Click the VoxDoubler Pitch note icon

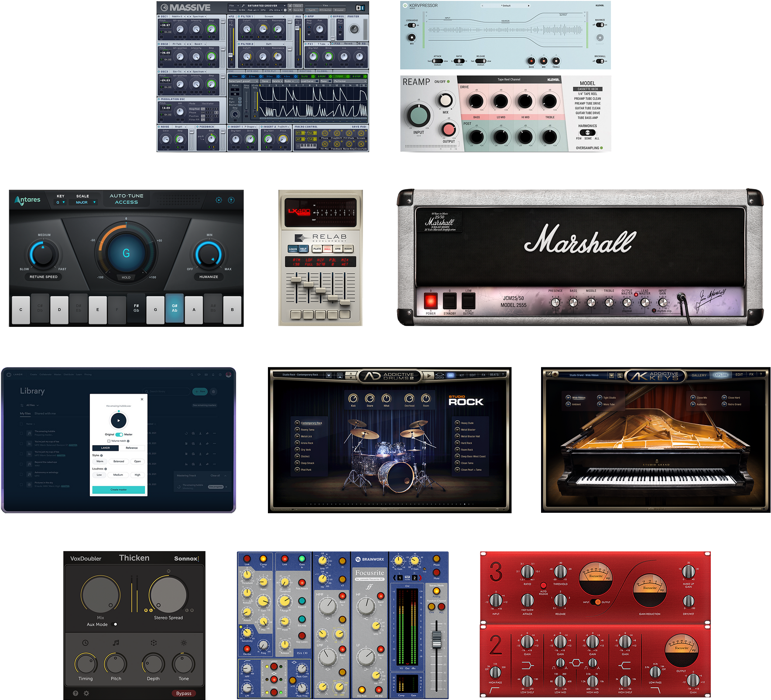click(x=116, y=643)
